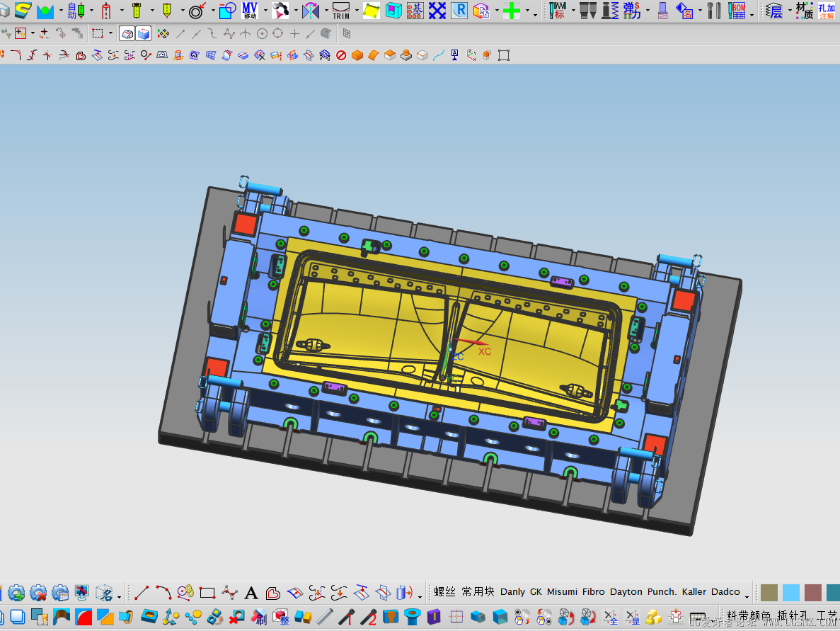Viewport: 840px width, 631px height.
Task: Toggle snap to existing point plus icon
Action: (294, 34)
